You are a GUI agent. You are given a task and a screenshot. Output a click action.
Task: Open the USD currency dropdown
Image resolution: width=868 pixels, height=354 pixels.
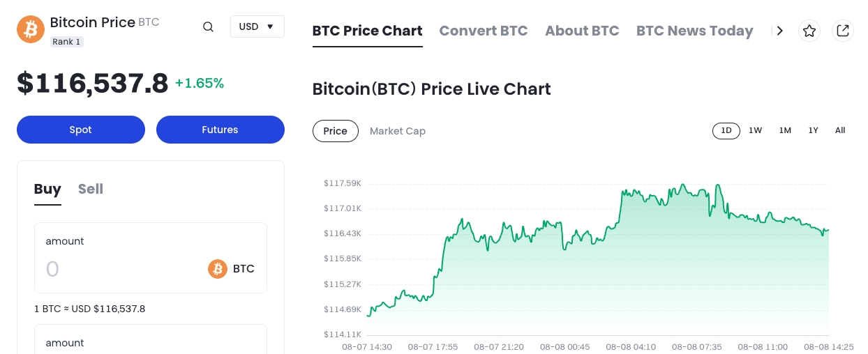coord(257,26)
